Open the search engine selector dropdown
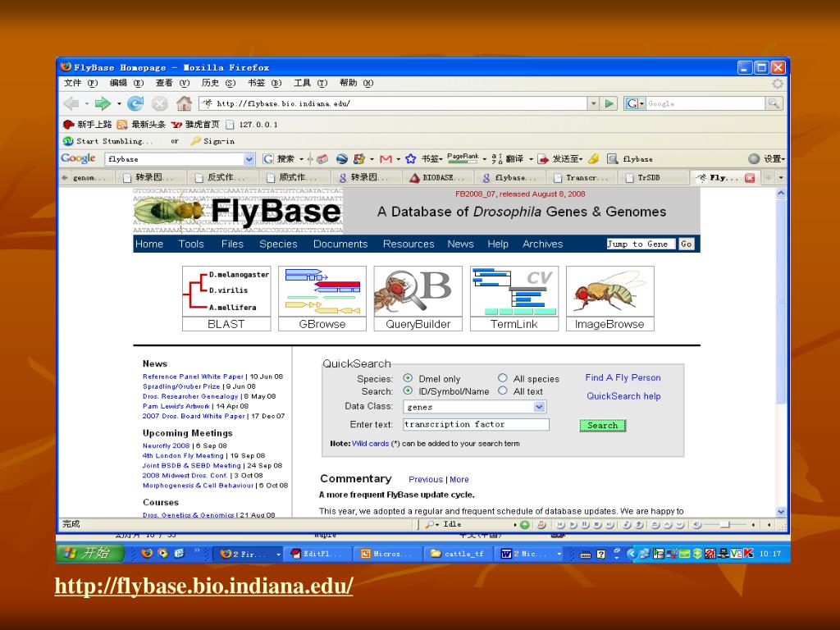The height and width of the screenshot is (630, 840). (x=634, y=103)
